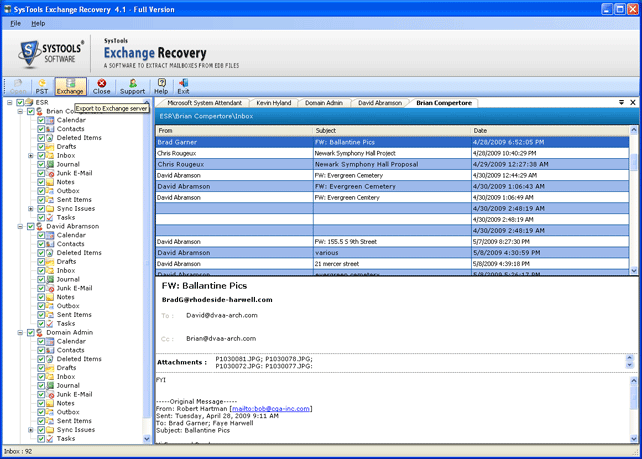Open the Help menu

click(x=38, y=23)
